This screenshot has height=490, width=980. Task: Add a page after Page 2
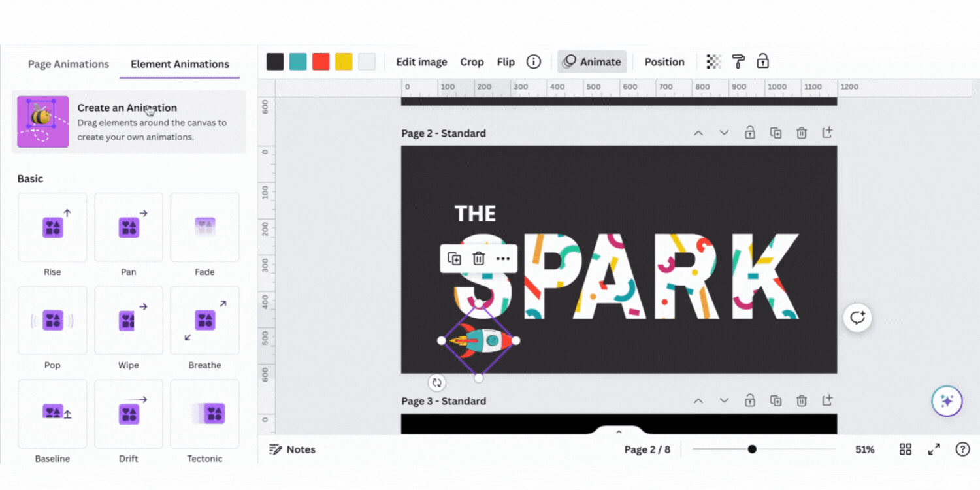tap(827, 132)
